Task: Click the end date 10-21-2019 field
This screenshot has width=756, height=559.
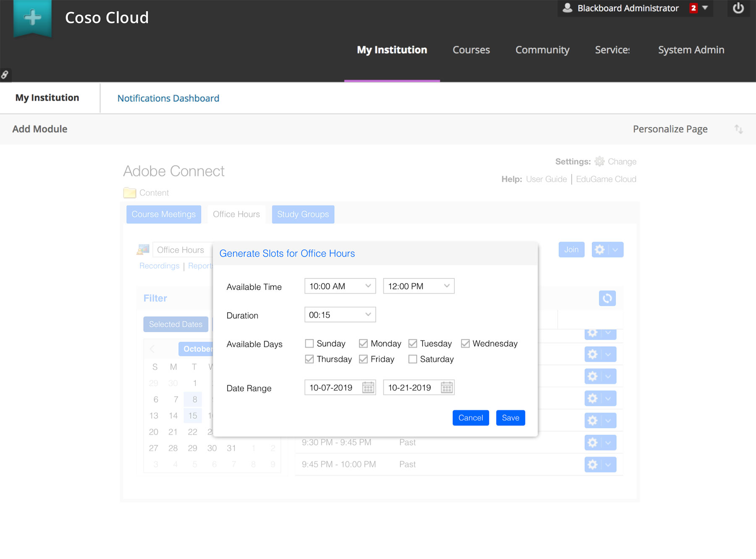Action: point(419,387)
